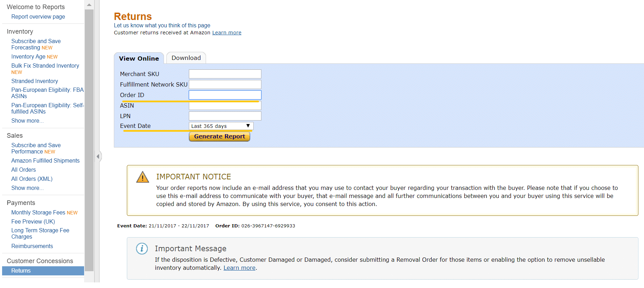Click the Fulfillment Network SKU field
644x288 pixels.
point(225,84)
